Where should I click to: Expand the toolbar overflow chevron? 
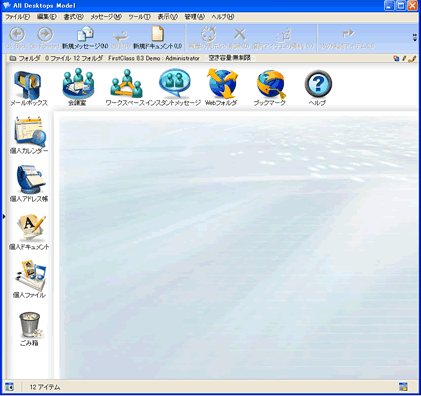click(415, 37)
